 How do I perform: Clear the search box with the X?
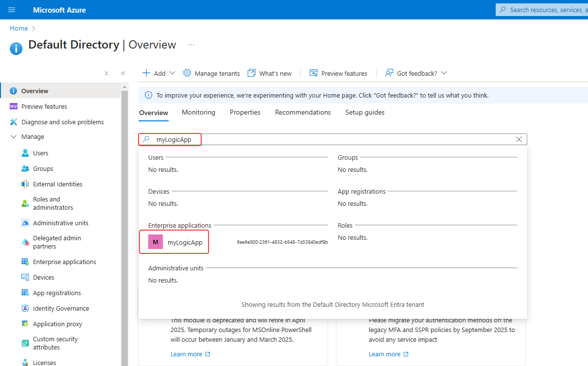519,139
